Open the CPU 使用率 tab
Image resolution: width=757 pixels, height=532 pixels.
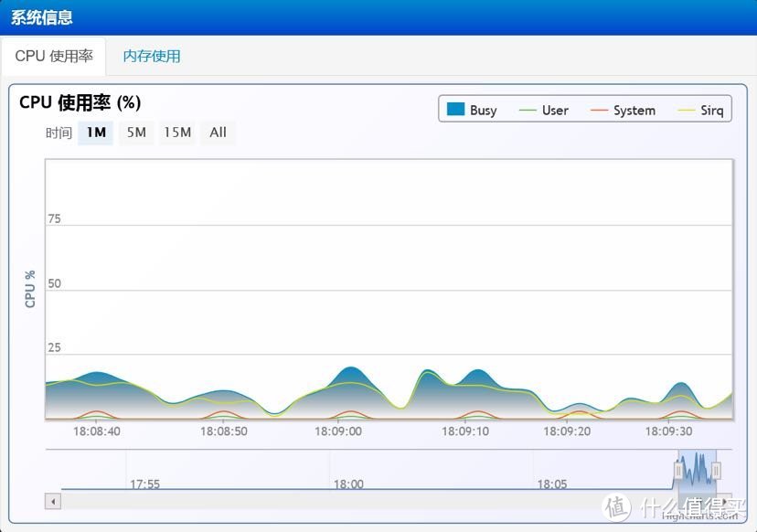pyautogui.click(x=54, y=56)
